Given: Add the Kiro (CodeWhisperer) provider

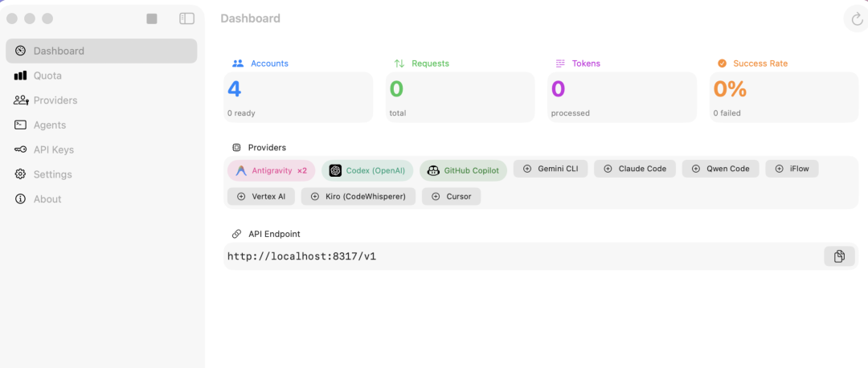Looking at the screenshot, I should (x=358, y=196).
